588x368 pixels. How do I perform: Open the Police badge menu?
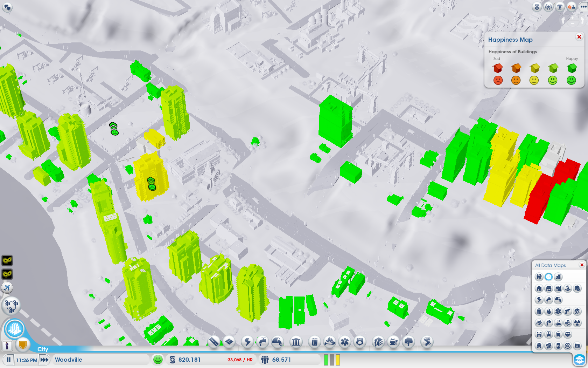click(360, 342)
